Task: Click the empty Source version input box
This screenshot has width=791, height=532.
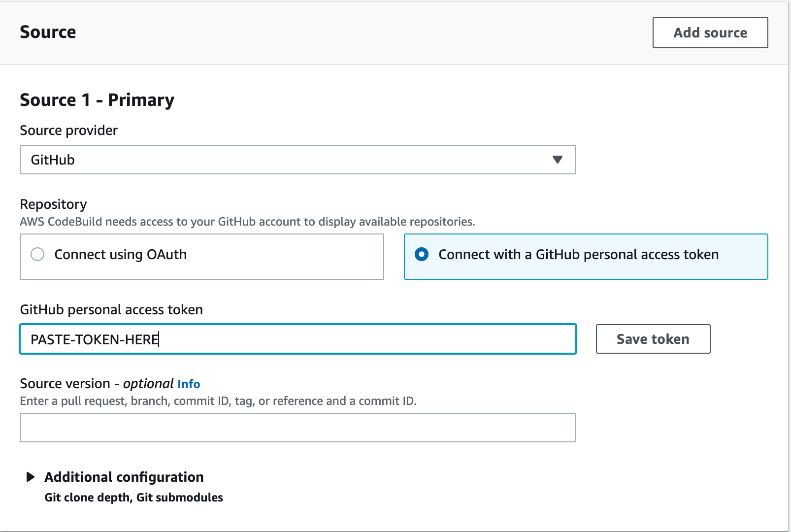Action: (x=297, y=427)
